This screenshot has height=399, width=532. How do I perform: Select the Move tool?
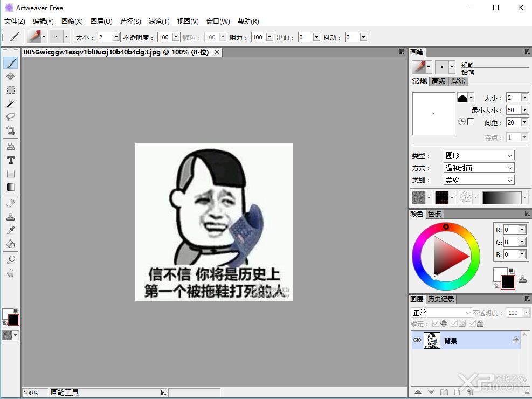11,77
